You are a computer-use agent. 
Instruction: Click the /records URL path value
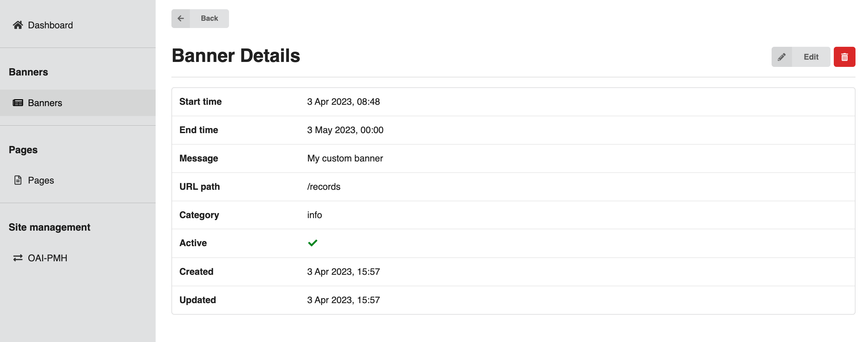pos(324,186)
